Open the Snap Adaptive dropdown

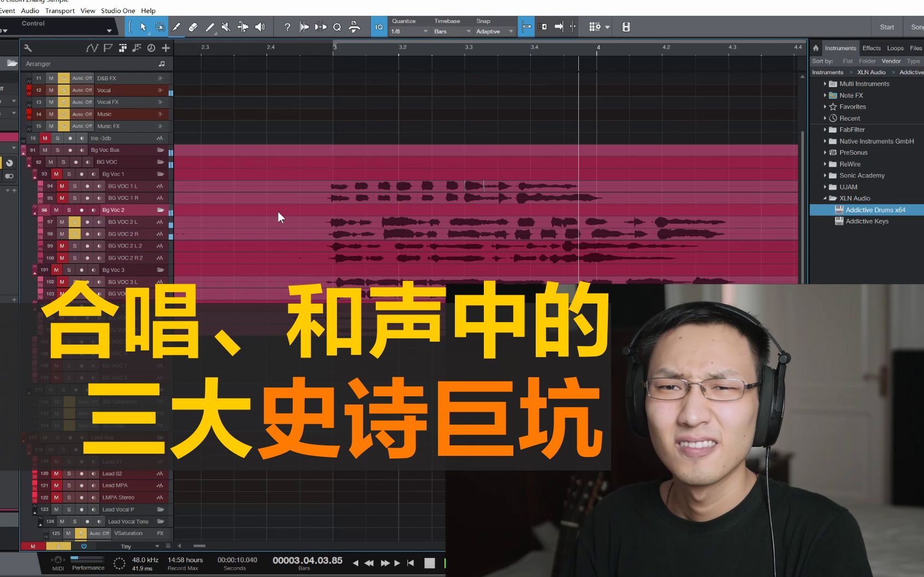[495, 31]
